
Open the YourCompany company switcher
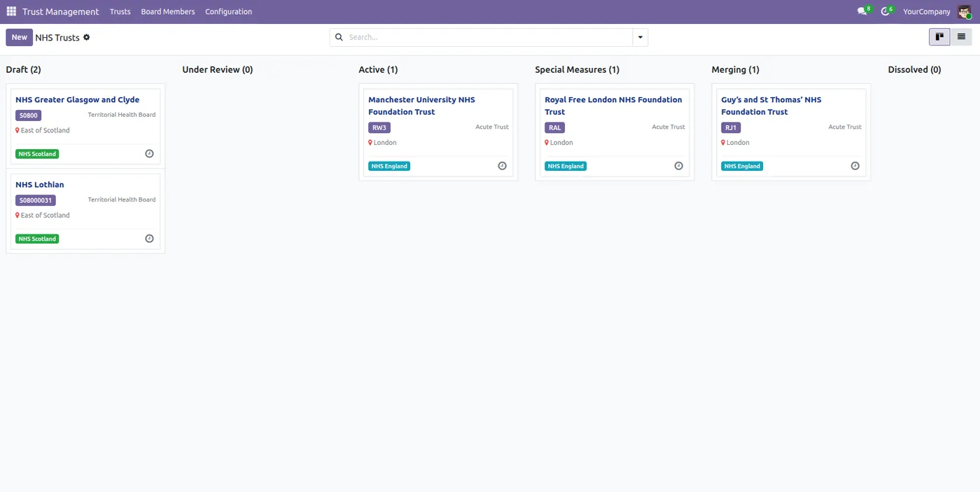pyautogui.click(x=927, y=12)
